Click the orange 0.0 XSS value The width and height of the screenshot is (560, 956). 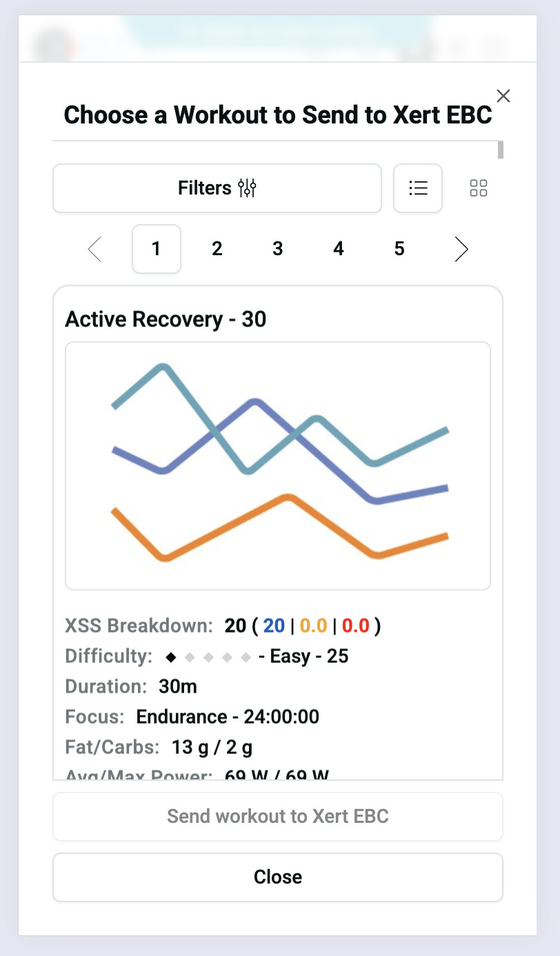tap(313, 626)
